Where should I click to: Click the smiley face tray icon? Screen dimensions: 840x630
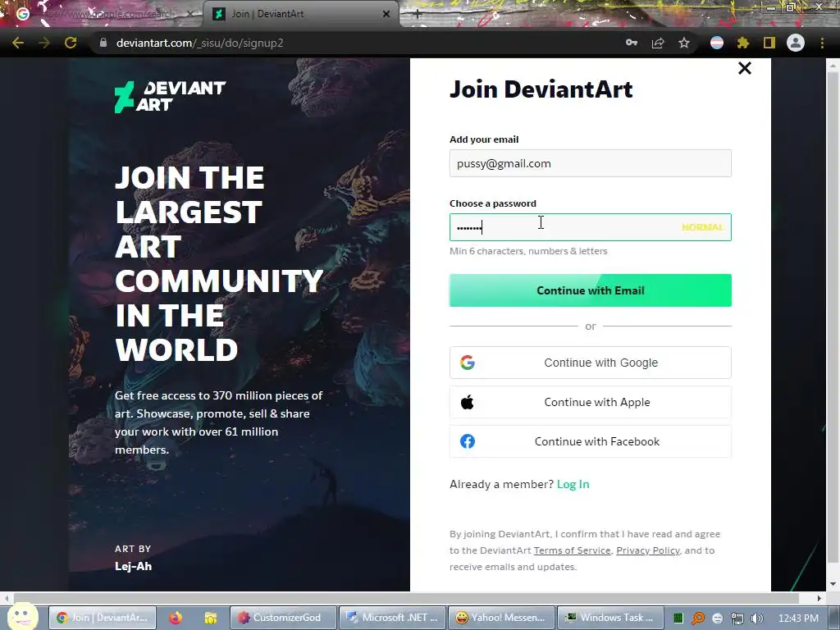coord(717,619)
